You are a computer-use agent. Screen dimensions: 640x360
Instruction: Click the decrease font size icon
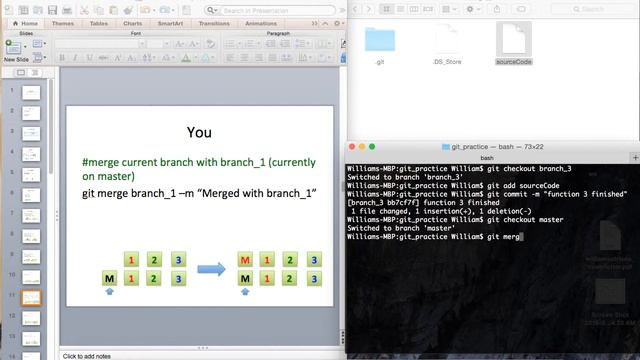193,44
